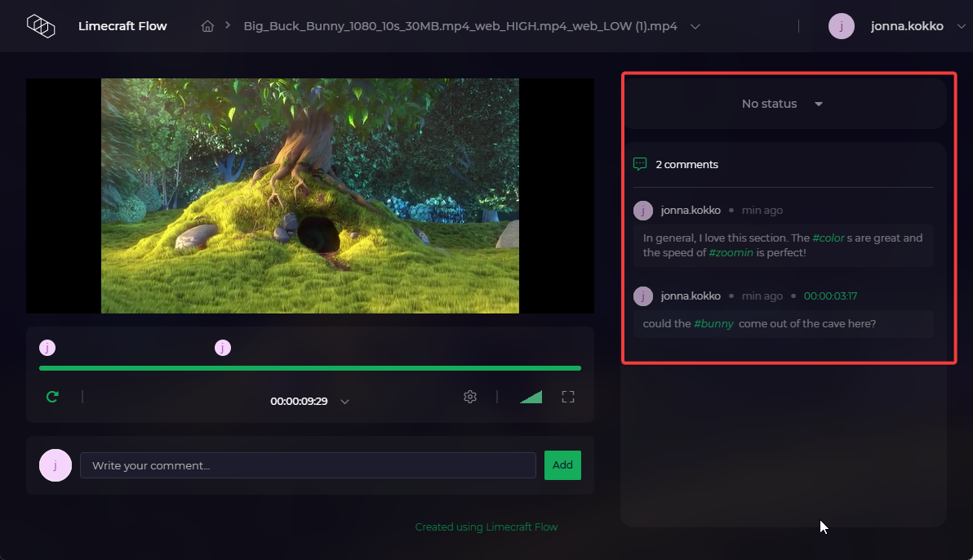Click the 2 comments heading
This screenshot has width=973, height=560.
pyautogui.click(x=686, y=165)
